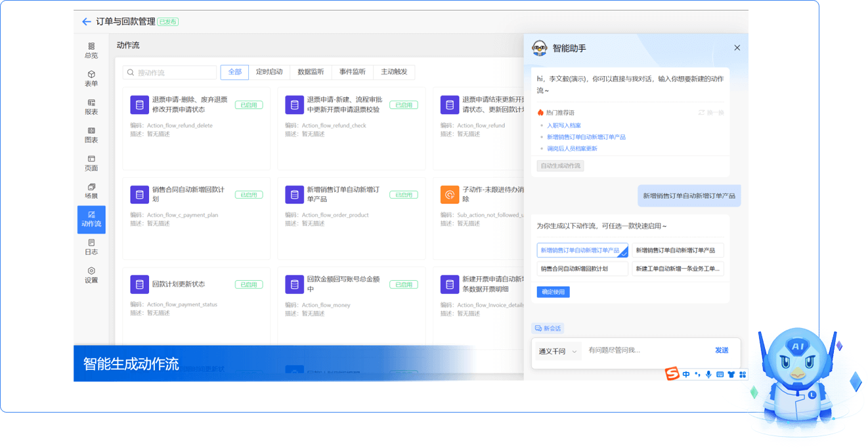
Task: Click the Sogou input method tray icon
Action: tap(671, 374)
